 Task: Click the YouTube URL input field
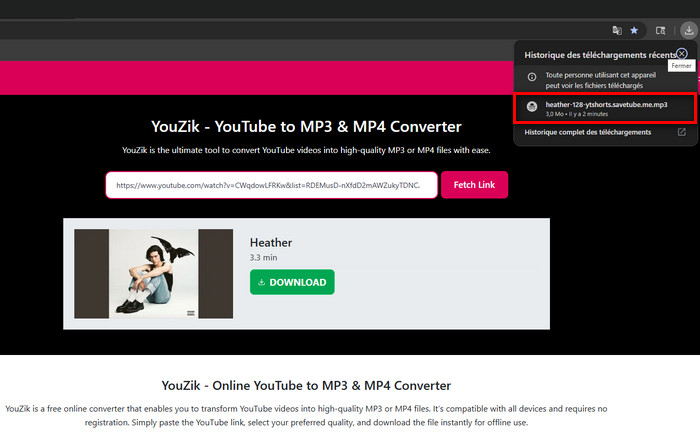(x=271, y=185)
